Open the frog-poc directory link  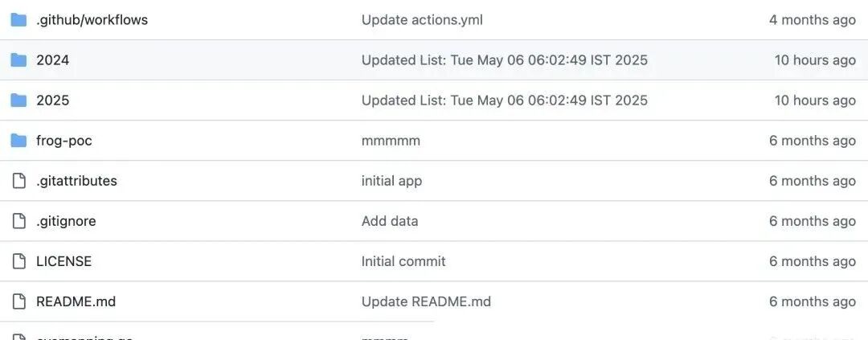63,141
